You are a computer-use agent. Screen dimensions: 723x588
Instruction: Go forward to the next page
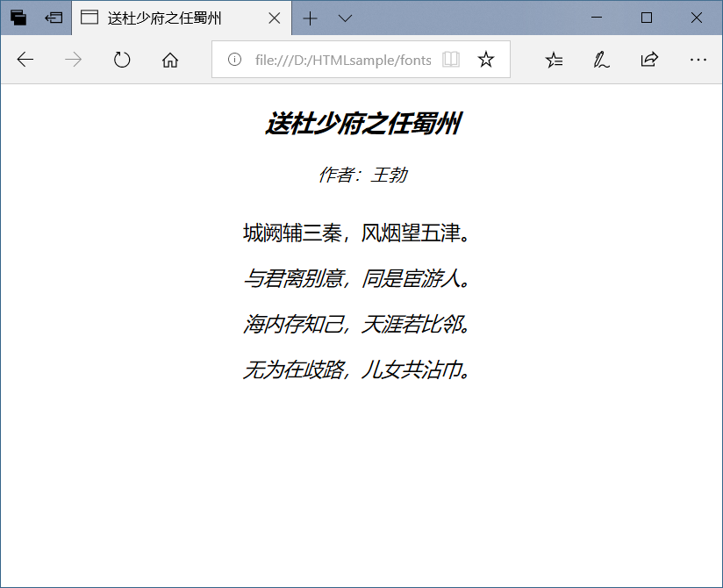pos(74,60)
